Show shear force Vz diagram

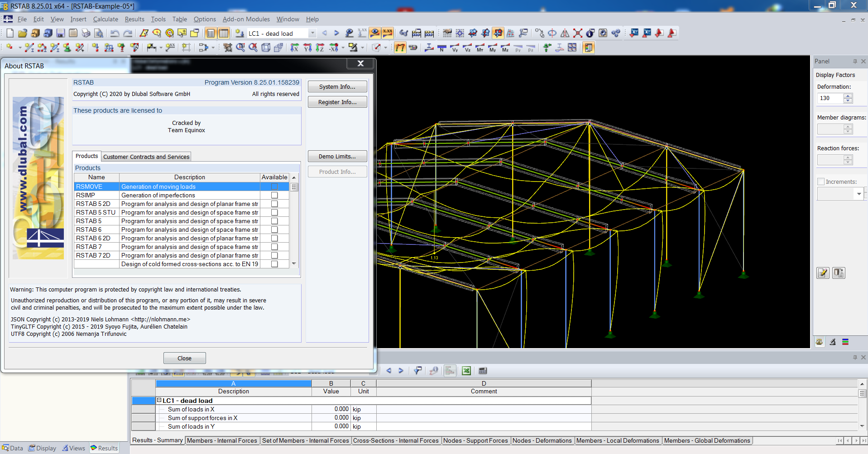[467, 48]
